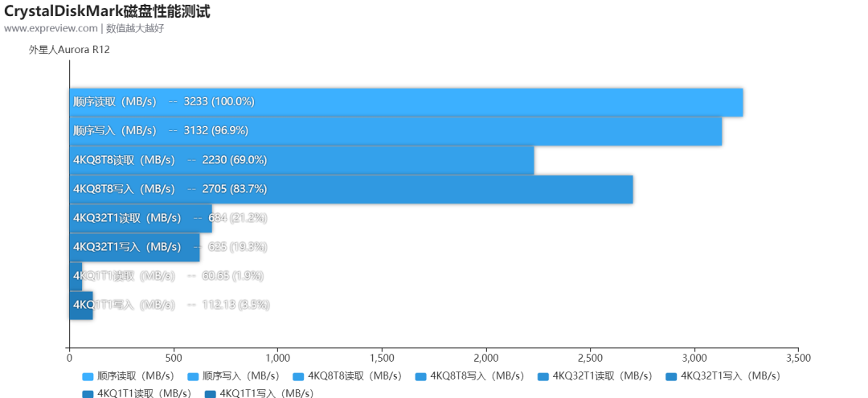Hide the 4KQ1T1写入（MB/s）legend label

pyautogui.click(x=266, y=393)
